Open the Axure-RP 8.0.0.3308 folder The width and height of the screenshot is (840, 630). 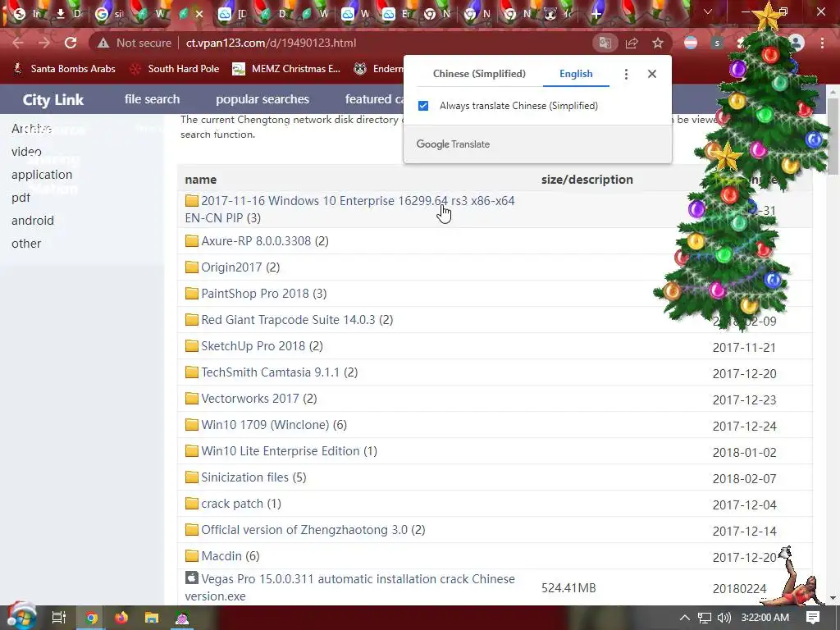tap(257, 241)
